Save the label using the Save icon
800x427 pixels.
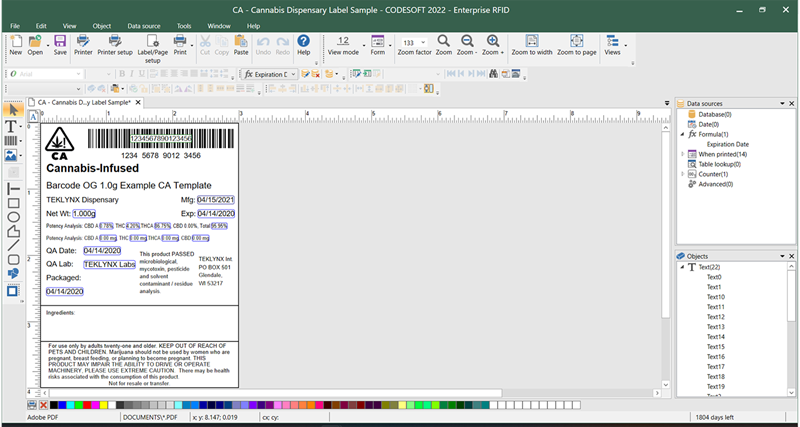pos(60,45)
